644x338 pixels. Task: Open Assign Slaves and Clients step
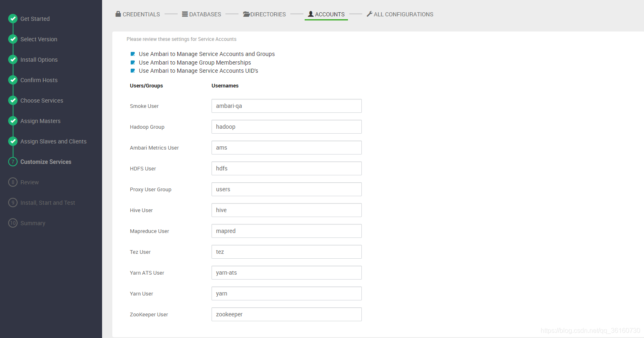click(53, 141)
